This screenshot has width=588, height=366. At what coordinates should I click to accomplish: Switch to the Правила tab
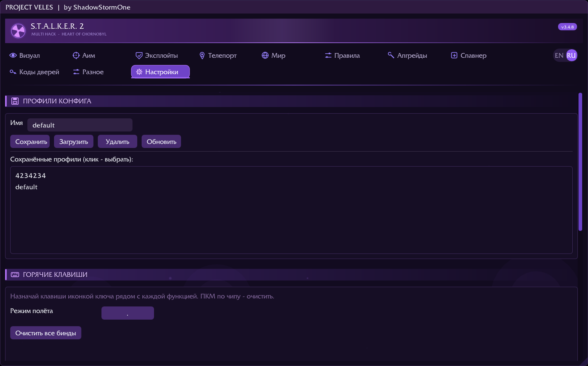(x=342, y=56)
